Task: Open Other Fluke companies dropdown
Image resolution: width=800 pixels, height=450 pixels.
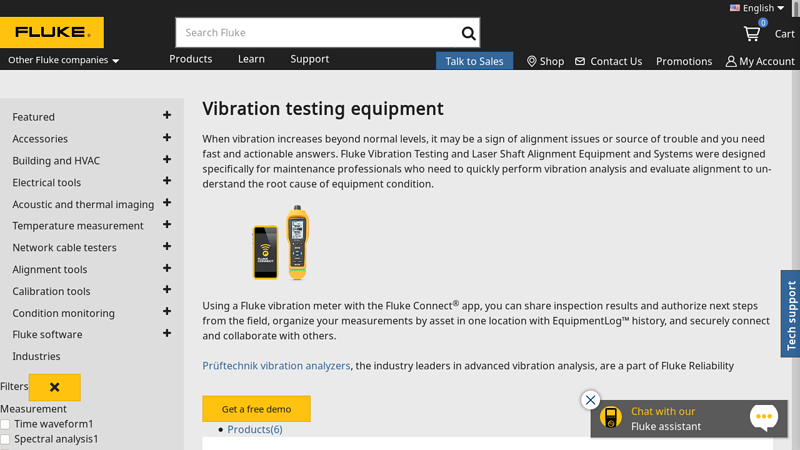Action: point(63,60)
